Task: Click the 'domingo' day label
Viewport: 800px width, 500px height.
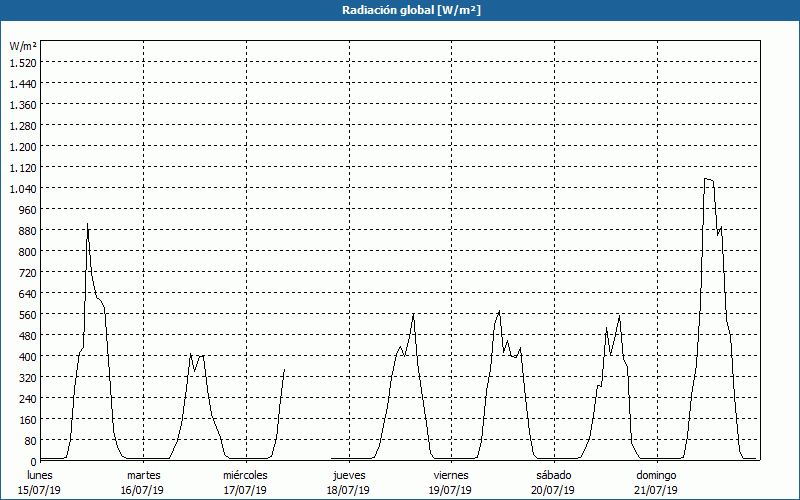Action: [x=656, y=475]
